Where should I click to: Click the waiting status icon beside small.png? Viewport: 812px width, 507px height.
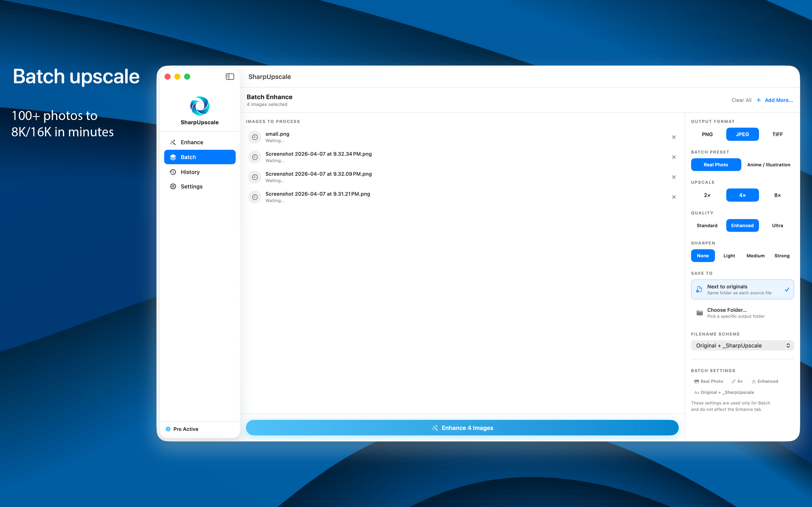pos(255,137)
